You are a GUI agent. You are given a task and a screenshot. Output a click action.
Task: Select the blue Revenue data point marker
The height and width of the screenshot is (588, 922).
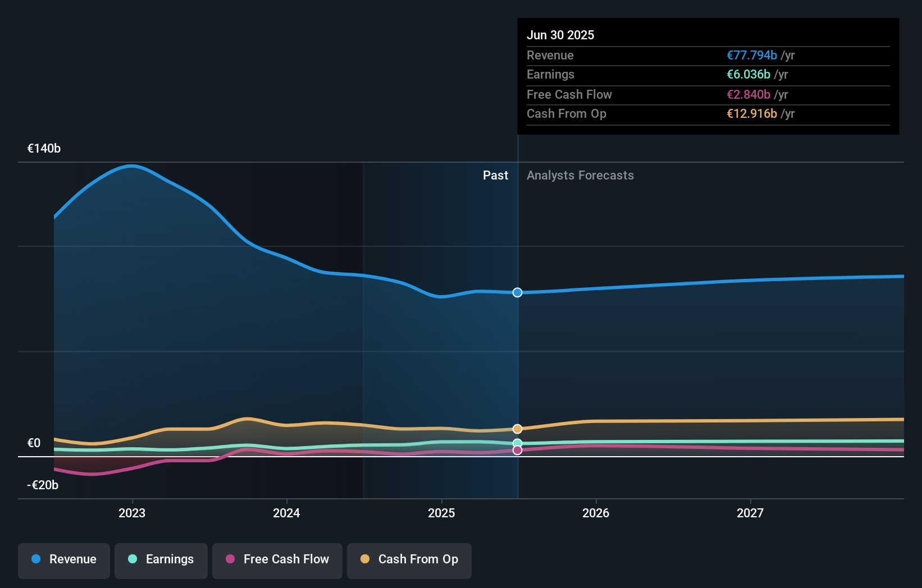point(517,292)
